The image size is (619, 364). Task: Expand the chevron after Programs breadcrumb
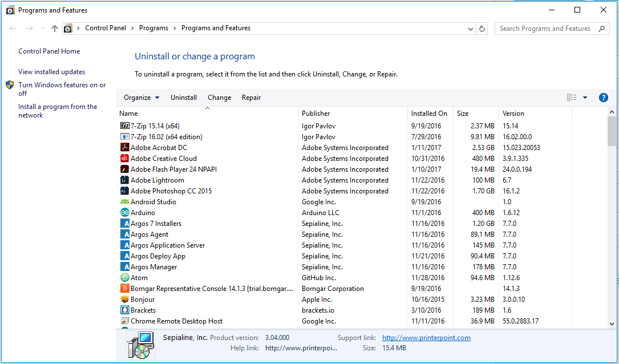pos(175,28)
